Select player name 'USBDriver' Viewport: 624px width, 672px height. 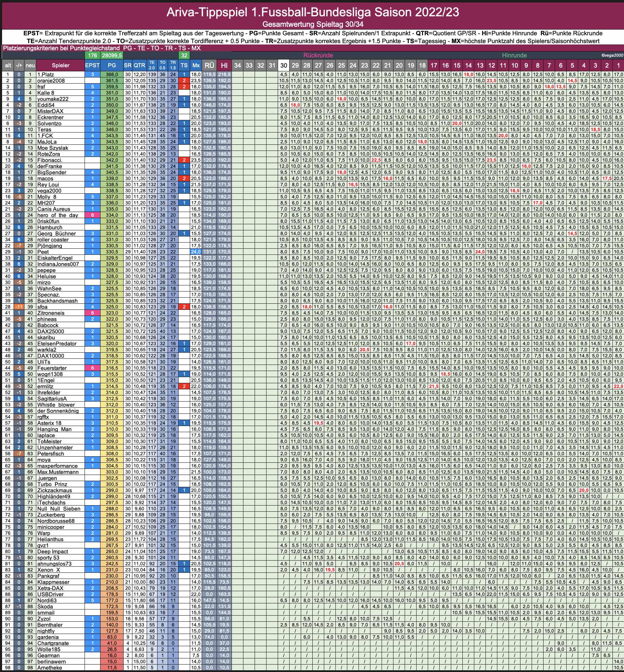click(x=51, y=594)
